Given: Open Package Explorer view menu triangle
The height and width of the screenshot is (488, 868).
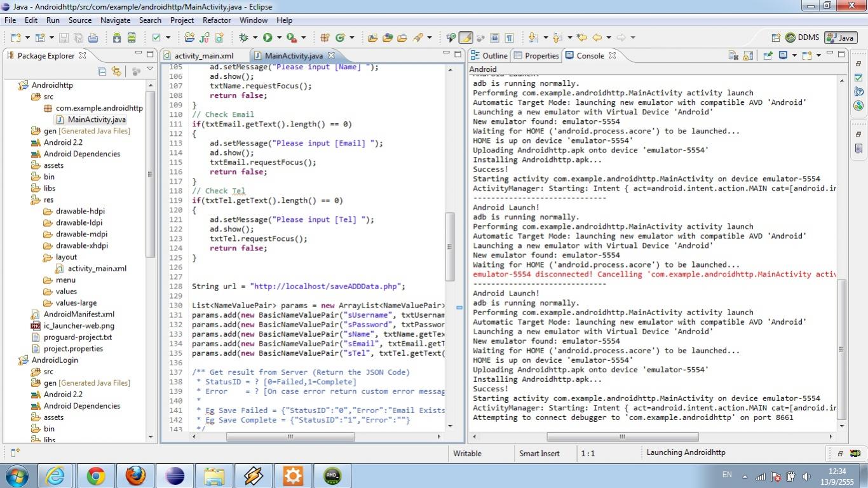Looking at the screenshot, I should [150, 69].
